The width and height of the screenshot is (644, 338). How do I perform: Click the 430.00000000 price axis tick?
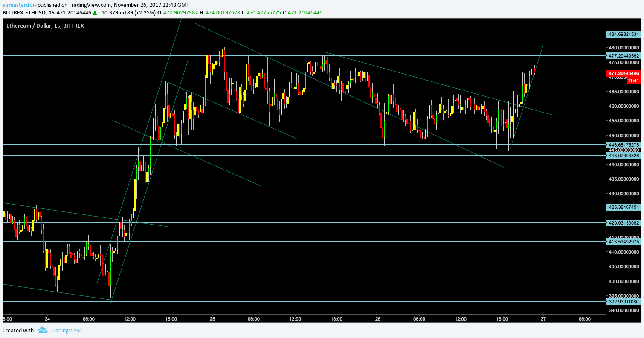[x=624, y=194]
